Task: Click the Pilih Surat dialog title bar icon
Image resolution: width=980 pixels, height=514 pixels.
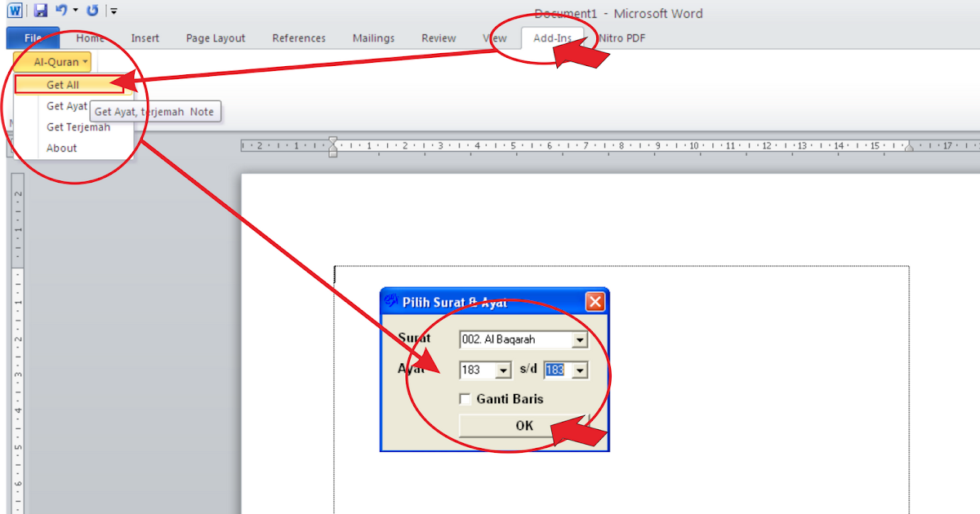Action: [390, 301]
